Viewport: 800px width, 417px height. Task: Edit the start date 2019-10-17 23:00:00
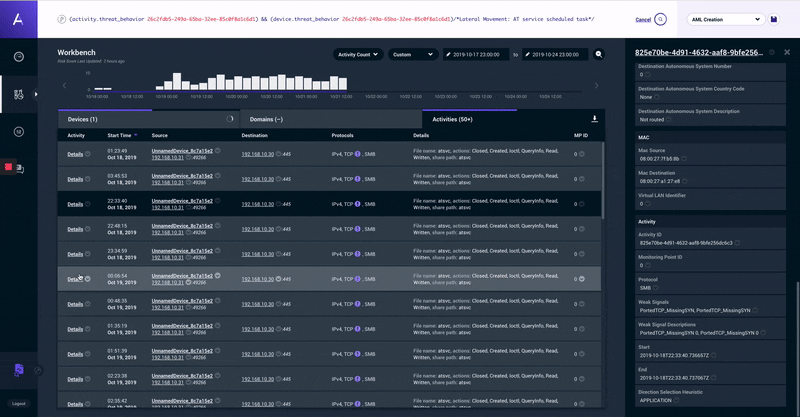tap(476, 55)
